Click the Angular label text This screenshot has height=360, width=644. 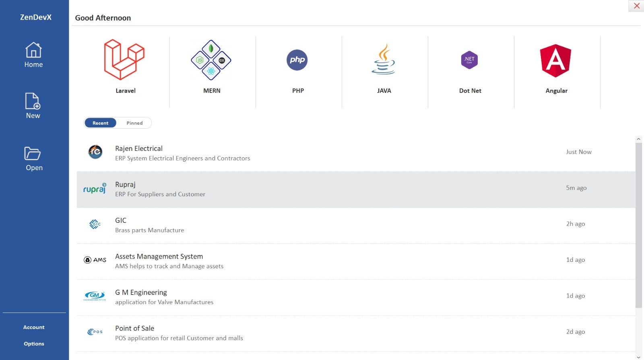coord(556,91)
